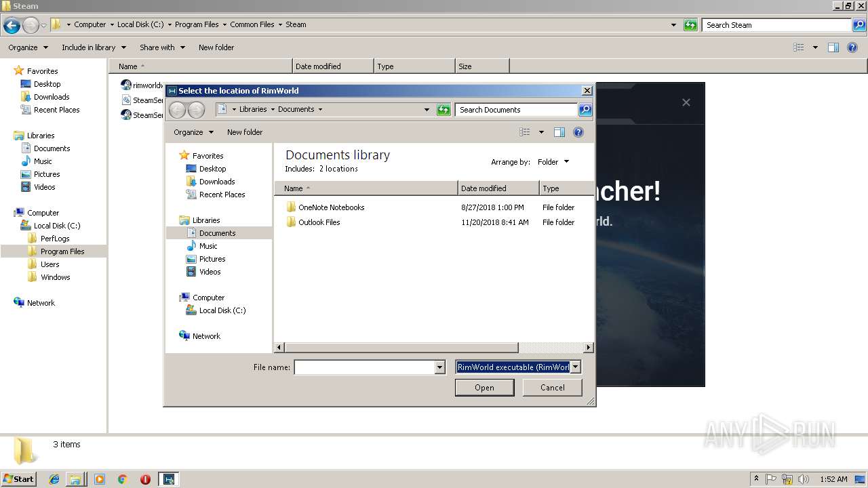
Task: Close the launcher window with X
Action: point(686,102)
